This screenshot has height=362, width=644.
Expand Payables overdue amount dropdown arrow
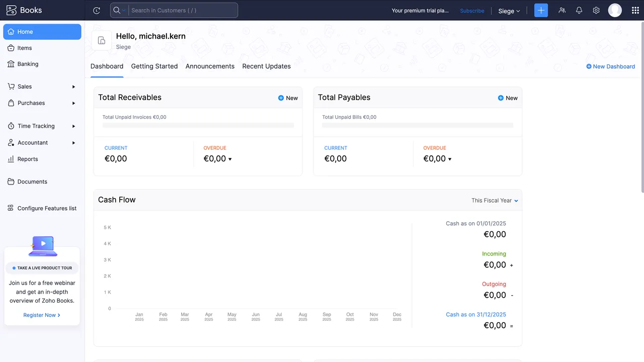(x=450, y=159)
